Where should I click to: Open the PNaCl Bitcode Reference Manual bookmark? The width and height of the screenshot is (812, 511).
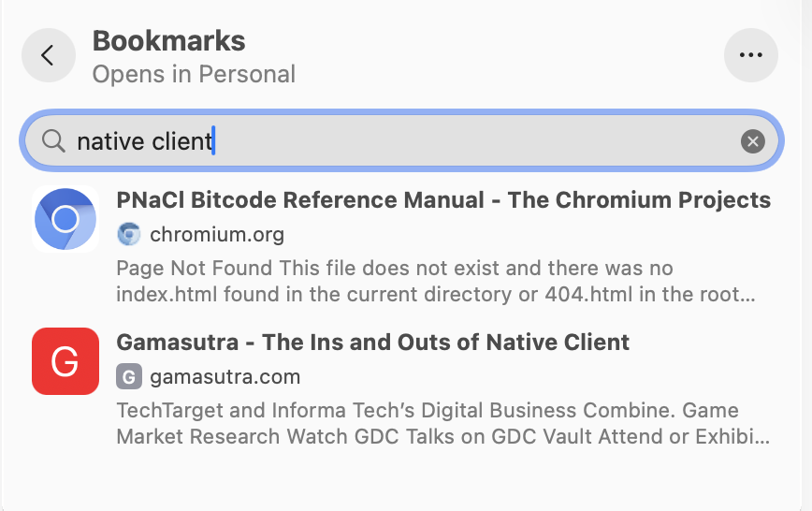click(443, 200)
